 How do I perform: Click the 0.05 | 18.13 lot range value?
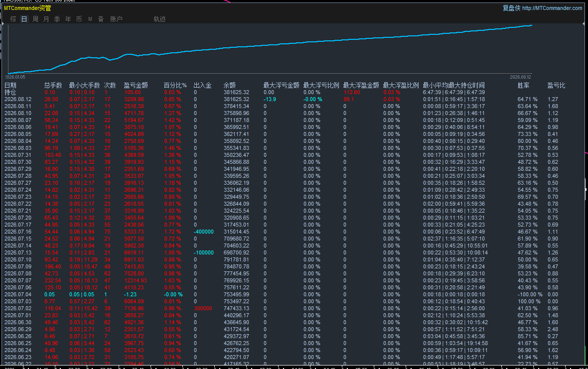point(83,280)
